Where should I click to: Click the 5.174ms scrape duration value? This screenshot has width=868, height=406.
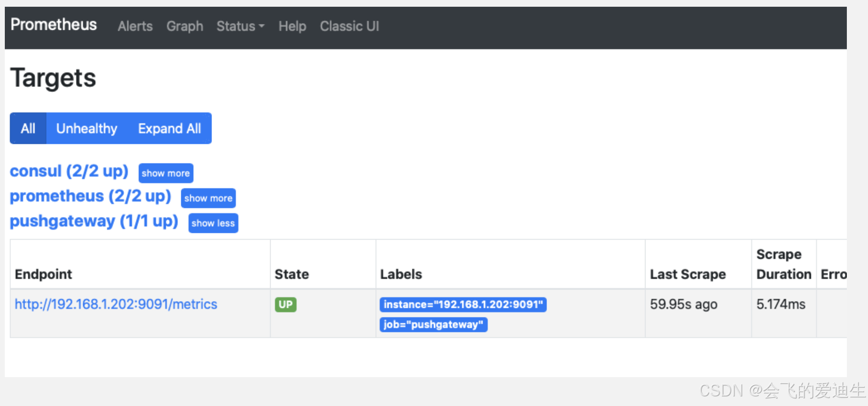[781, 304]
